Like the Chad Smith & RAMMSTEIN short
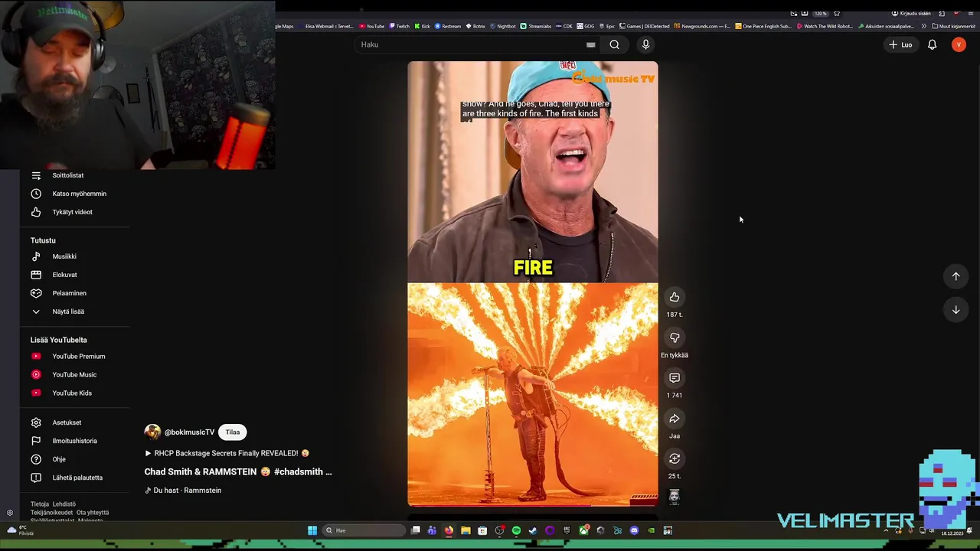The width and height of the screenshot is (980, 551). coord(675,297)
